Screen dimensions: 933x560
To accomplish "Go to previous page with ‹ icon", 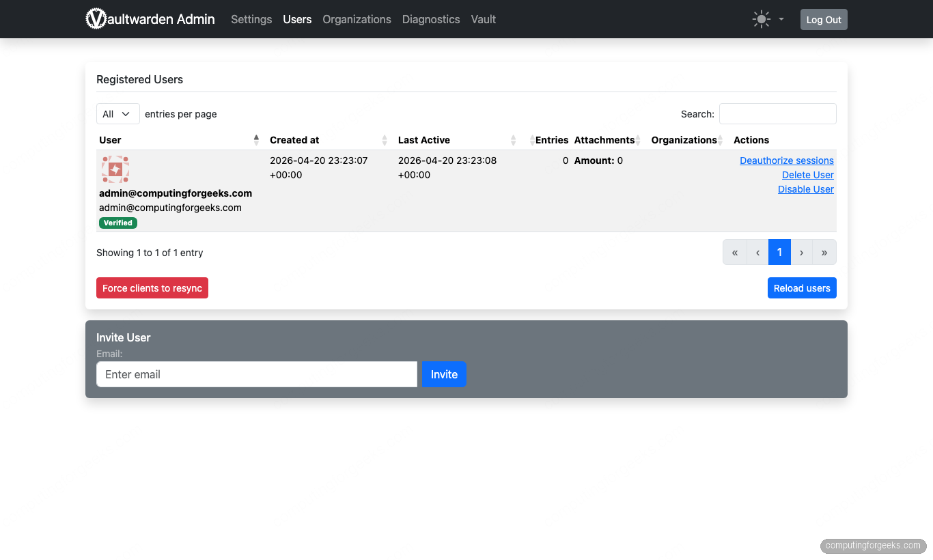I will tap(757, 252).
